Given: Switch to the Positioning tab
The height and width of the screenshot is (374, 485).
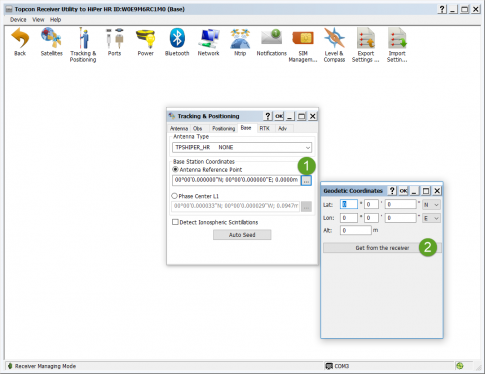Looking at the screenshot, I should (223, 128).
